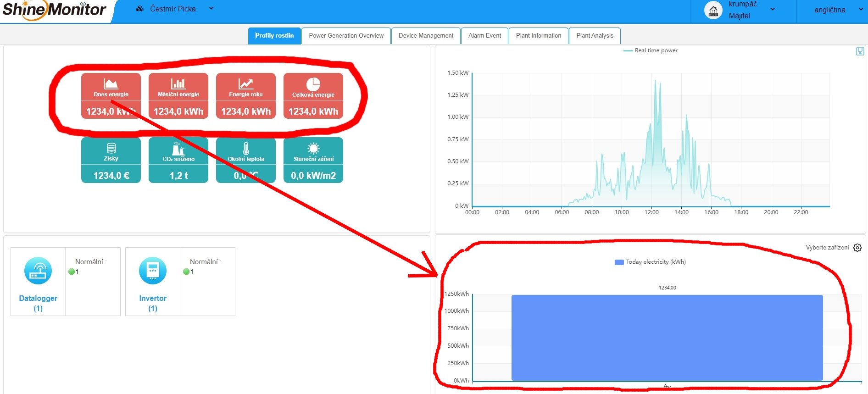Toggle the Today electricity (kWh) legend swatch
The image size is (868, 394).
pyautogui.click(x=619, y=262)
